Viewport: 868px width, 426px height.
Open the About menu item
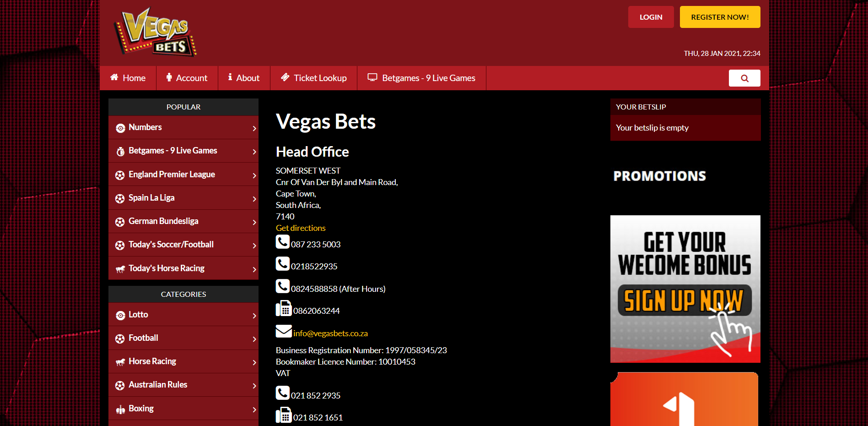[244, 78]
